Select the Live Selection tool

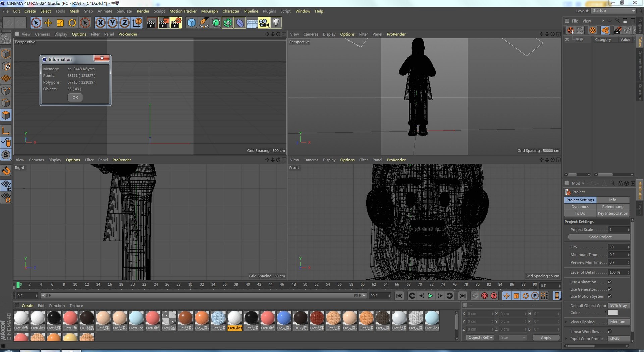(x=36, y=23)
